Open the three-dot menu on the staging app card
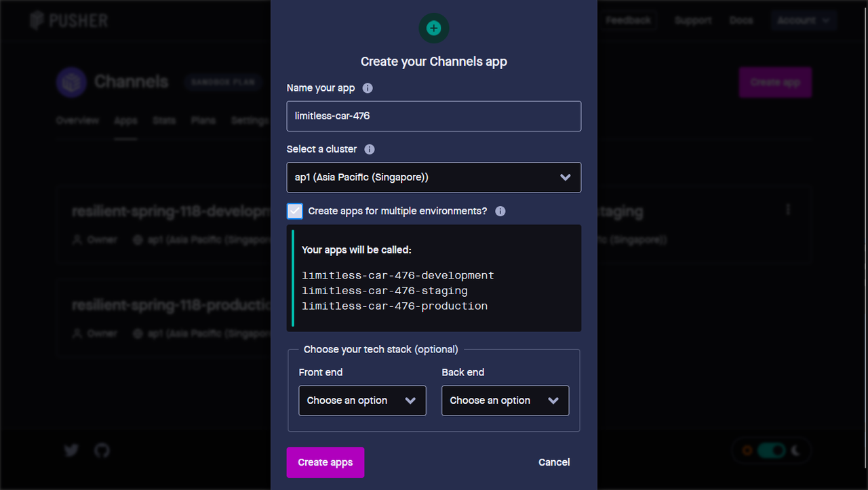 pyautogui.click(x=788, y=210)
